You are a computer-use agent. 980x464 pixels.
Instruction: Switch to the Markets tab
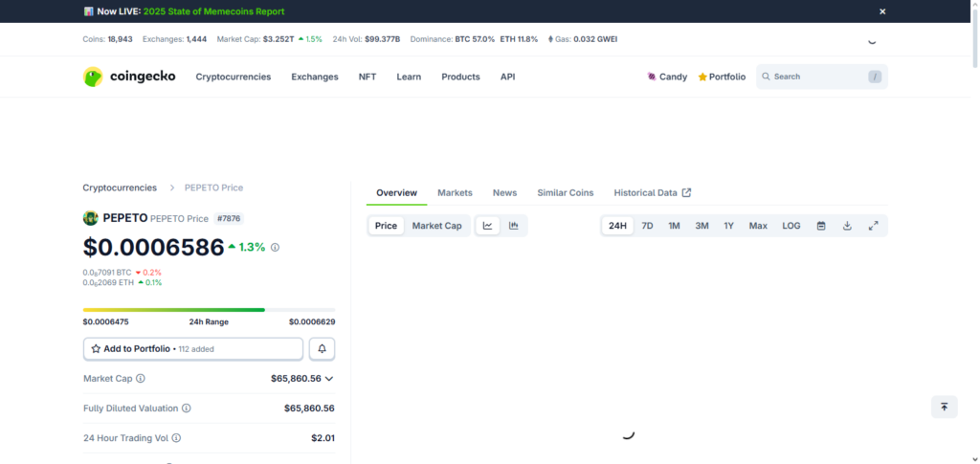[455, 192]
